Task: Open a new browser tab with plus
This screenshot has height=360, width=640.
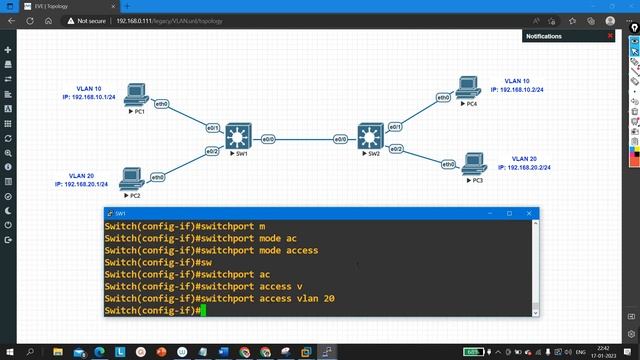Action: (127, 6)
